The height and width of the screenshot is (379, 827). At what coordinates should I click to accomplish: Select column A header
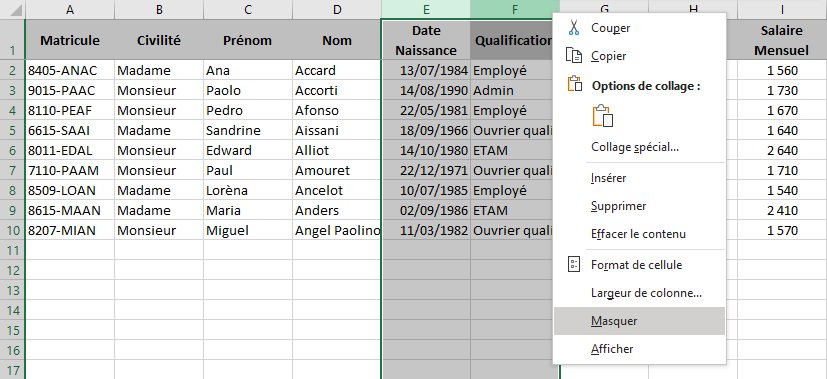pyautogui.click(x=70, y=9)
